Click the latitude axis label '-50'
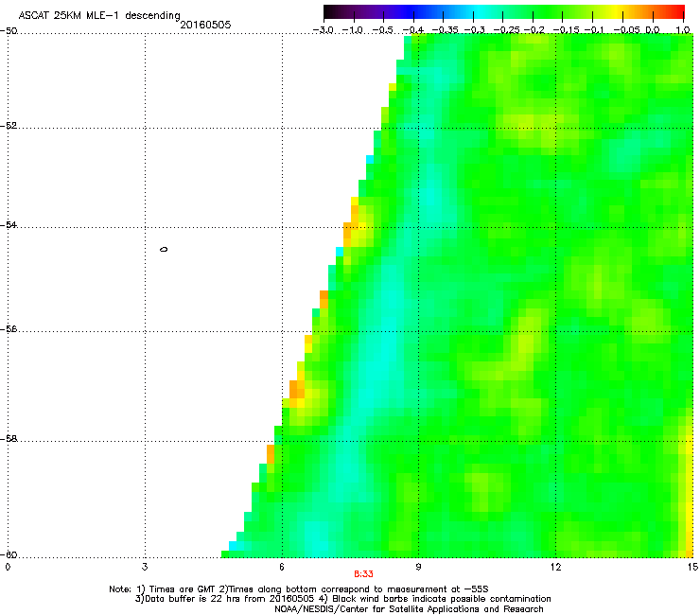The width and height of the screenshot is (700, 615). [9, 31]
